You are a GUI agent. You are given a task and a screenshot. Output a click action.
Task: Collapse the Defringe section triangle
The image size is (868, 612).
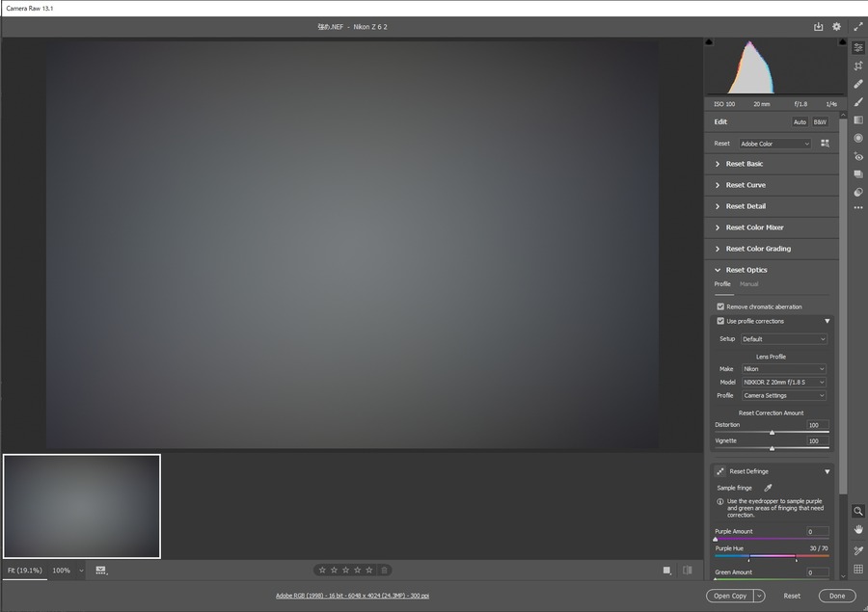click(827, 471)
